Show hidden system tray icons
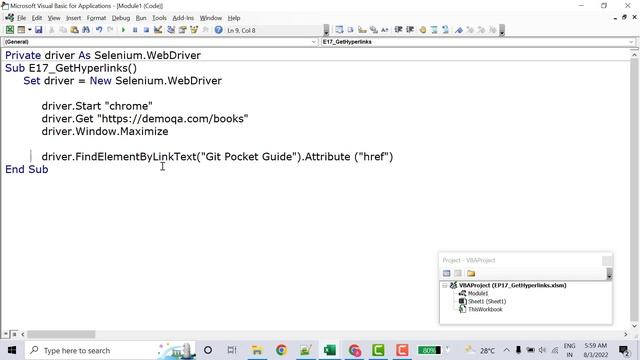 tap(507, 350)
